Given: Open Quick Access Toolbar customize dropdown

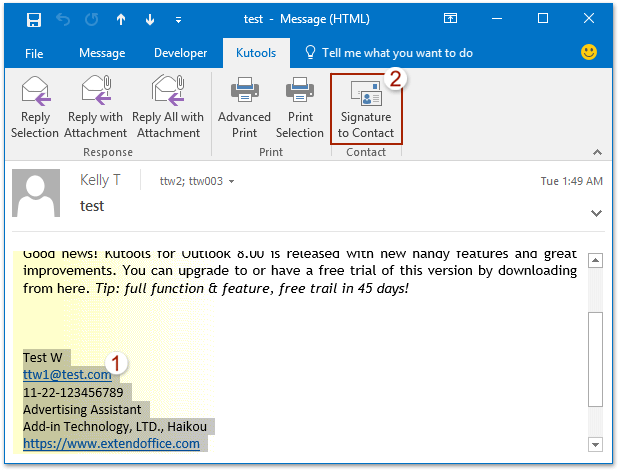Looking at the screenshot, I should (x=178, y=20).
